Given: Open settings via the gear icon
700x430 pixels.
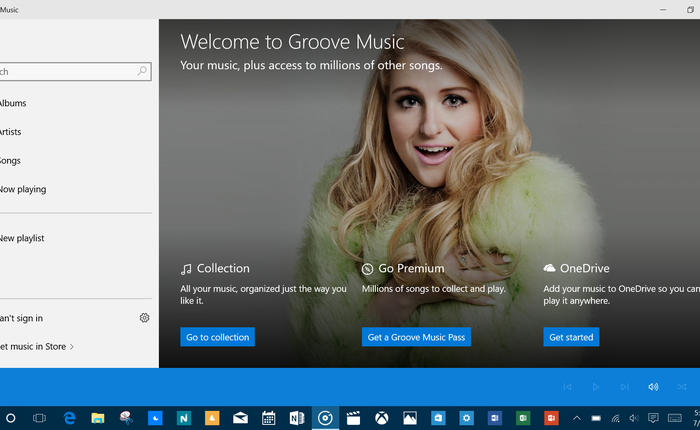Looking at the screenshot, I should (x=144, y=318).
